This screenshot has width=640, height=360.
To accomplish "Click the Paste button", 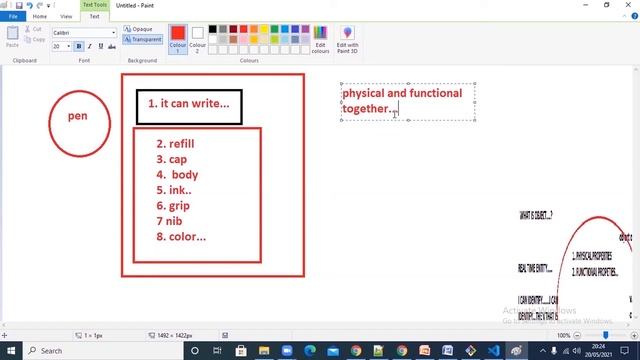I will 13,37.
